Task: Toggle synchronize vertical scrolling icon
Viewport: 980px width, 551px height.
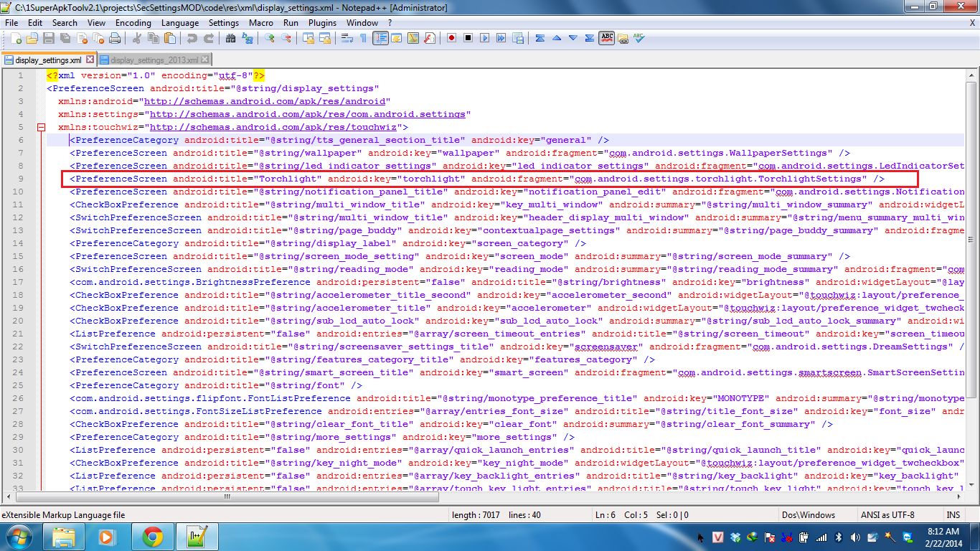Action: tap(308, 38)
